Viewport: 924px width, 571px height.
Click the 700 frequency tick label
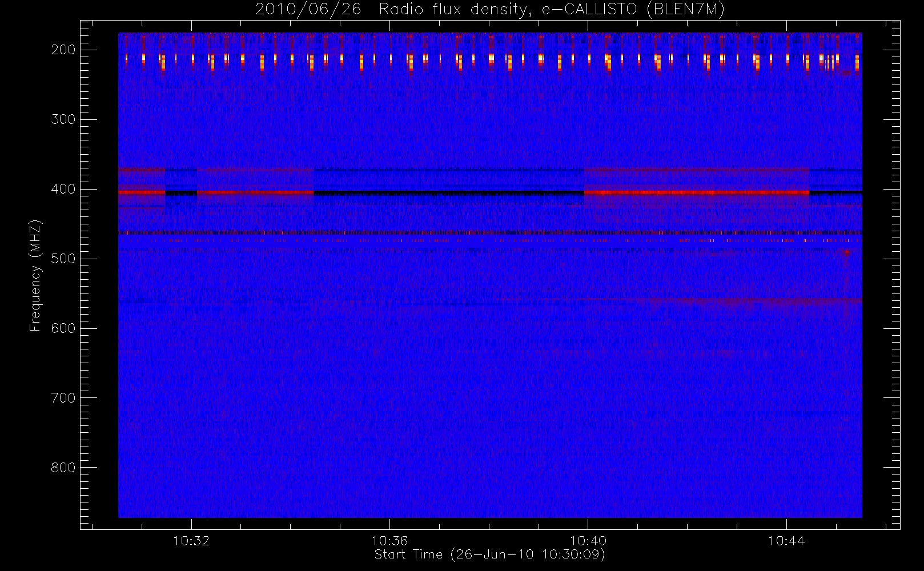63,398
